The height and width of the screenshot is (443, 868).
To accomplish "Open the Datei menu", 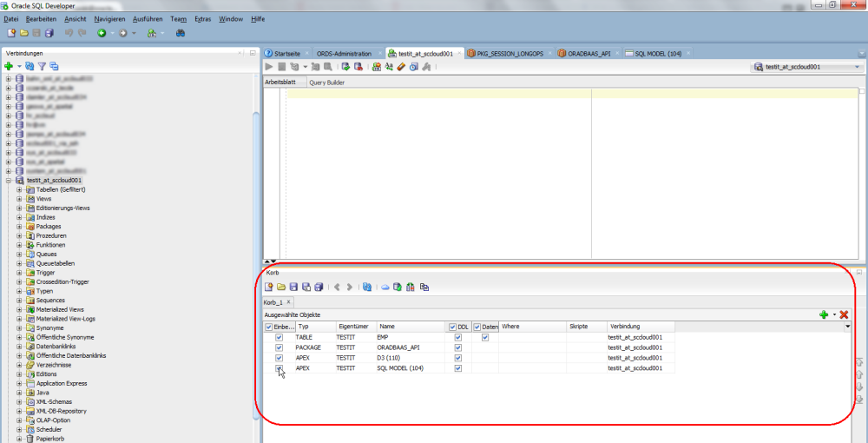I will click(x=11, y=19).
